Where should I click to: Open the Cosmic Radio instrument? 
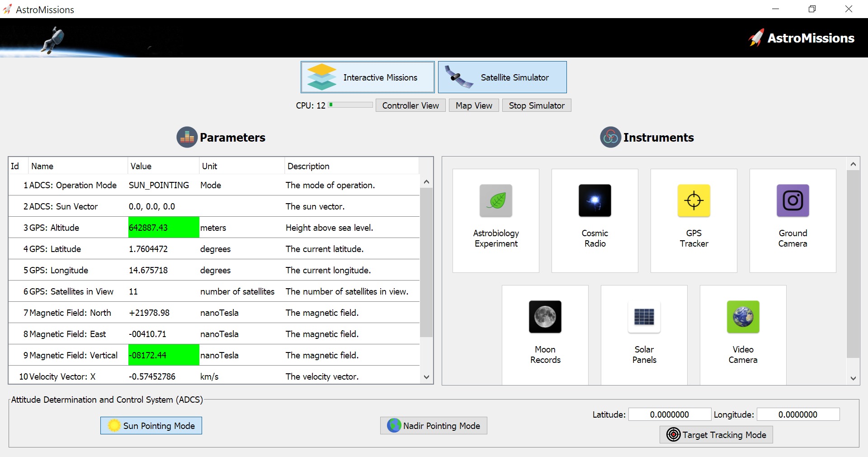594,220
